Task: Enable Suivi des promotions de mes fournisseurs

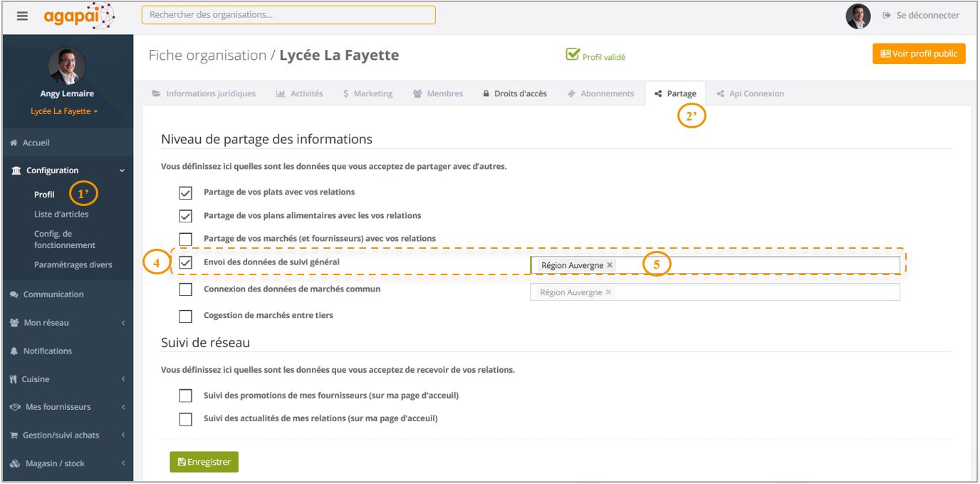Action: pos(186,396)
